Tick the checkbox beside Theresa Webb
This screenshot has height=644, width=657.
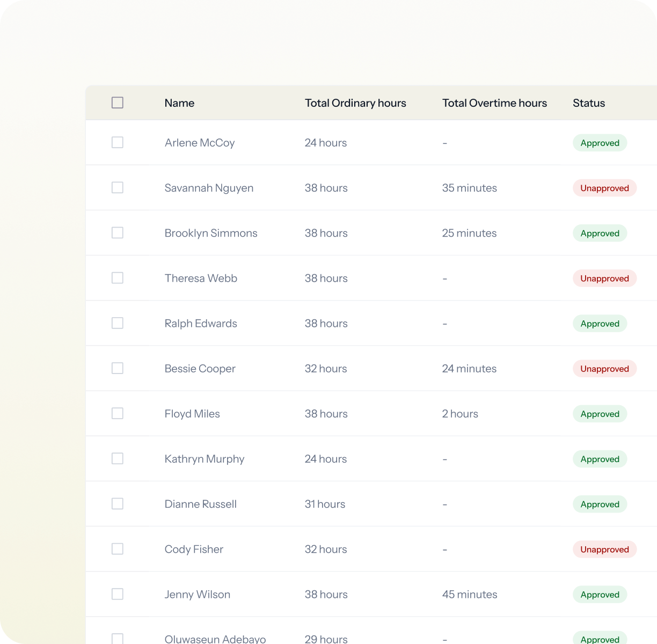pos(118,277)
